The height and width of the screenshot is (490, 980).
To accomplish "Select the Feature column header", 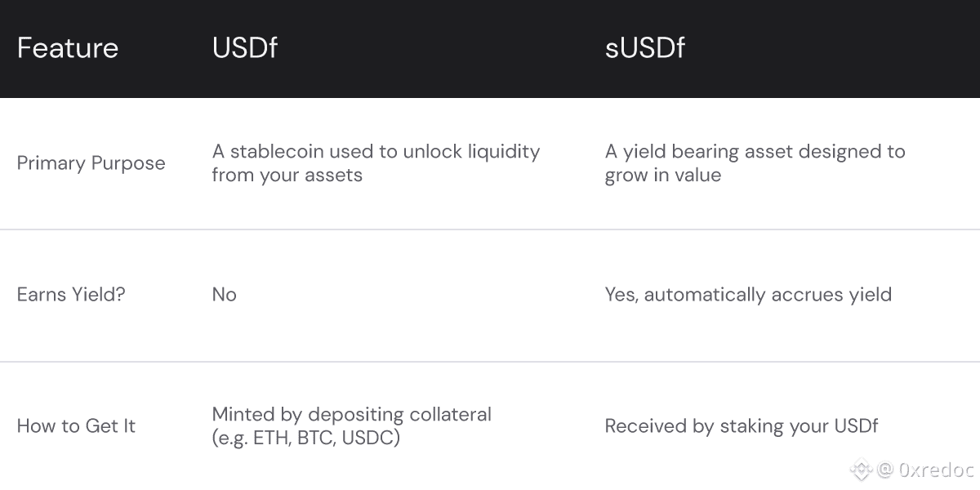I will [x=68, y=48].
